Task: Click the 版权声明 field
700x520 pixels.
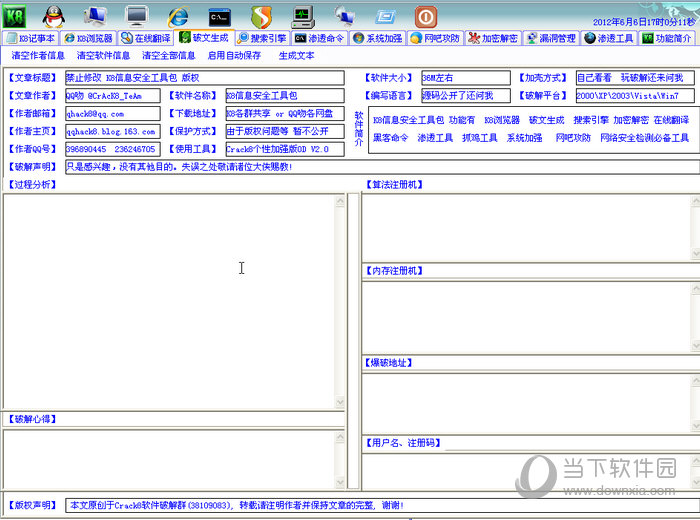Action: pyautogui.click(x=382, y=505)
